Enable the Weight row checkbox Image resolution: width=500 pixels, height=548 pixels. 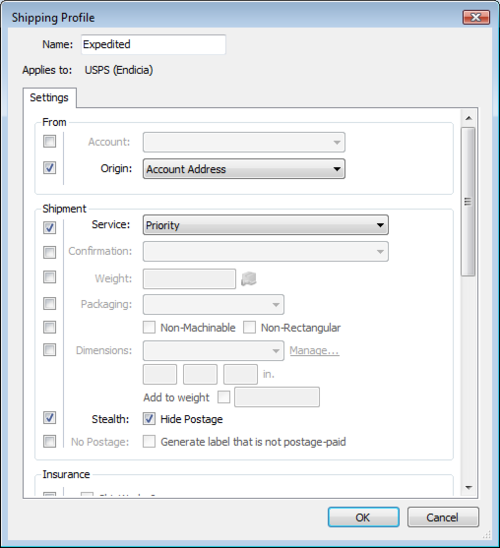(49, 277)
